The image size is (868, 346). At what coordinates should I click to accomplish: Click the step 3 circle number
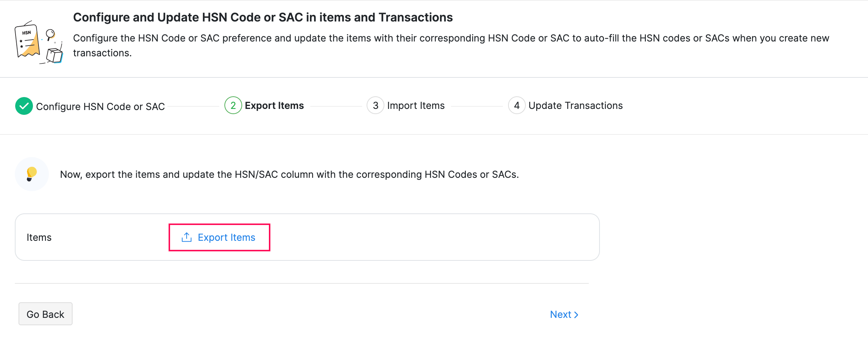click(x=375, y=106)
